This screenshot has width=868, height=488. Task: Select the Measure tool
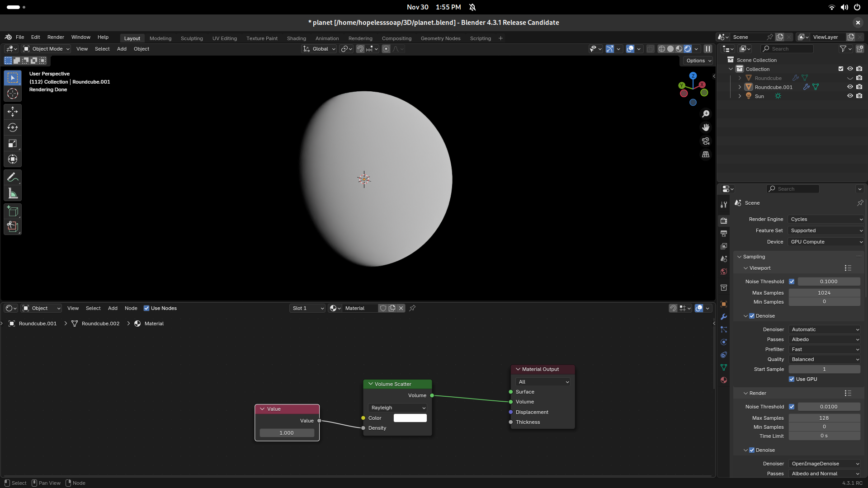click(13, 193)
